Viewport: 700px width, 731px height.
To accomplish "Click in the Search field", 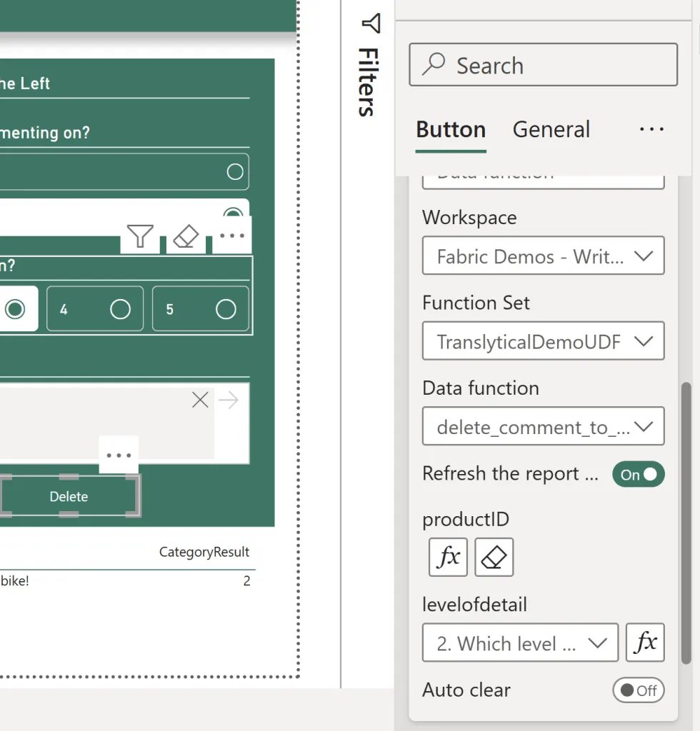I will tap(544, 65).
